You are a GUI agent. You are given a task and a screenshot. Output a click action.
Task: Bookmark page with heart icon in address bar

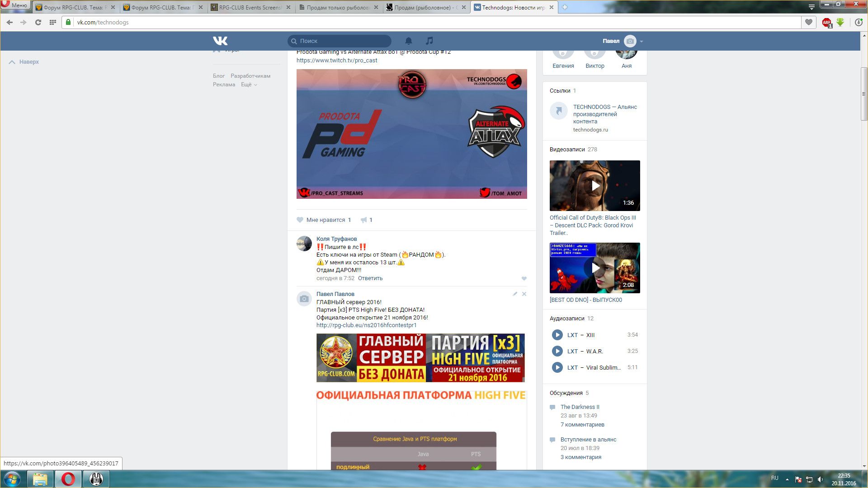coord(809,22)
